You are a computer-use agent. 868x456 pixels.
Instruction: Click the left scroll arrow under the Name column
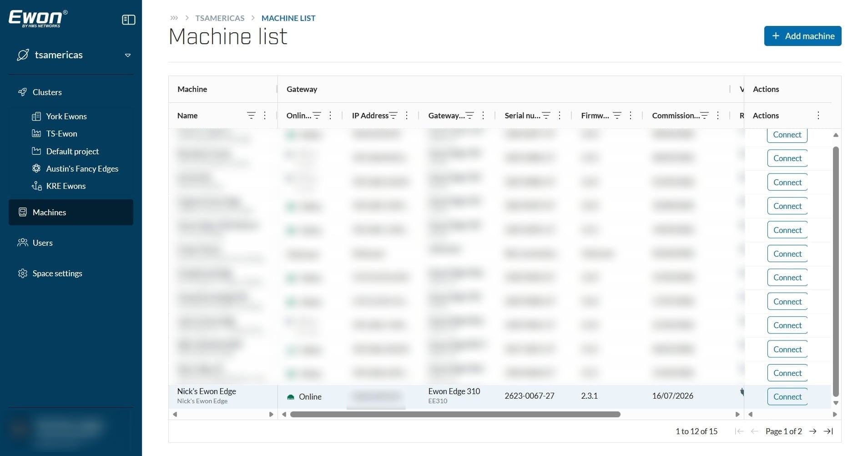pos(175,414)
